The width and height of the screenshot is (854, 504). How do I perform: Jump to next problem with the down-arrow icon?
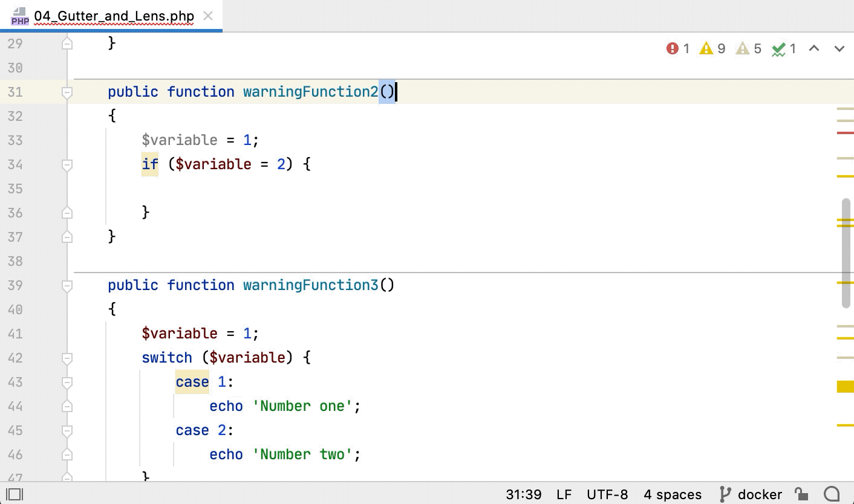click(839, 48)
